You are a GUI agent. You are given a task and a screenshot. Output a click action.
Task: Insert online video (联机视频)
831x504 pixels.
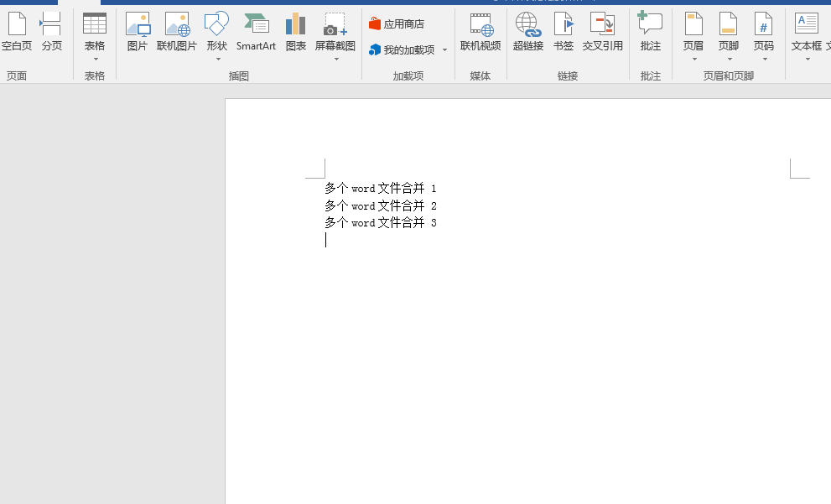pyautogui.click(x=480, y=32)
